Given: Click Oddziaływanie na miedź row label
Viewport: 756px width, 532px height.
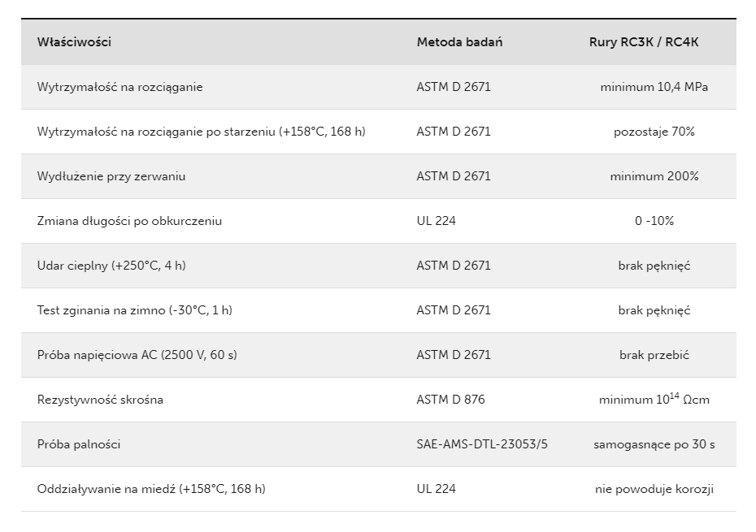Looking at the screenshot, I should point(151,489).
